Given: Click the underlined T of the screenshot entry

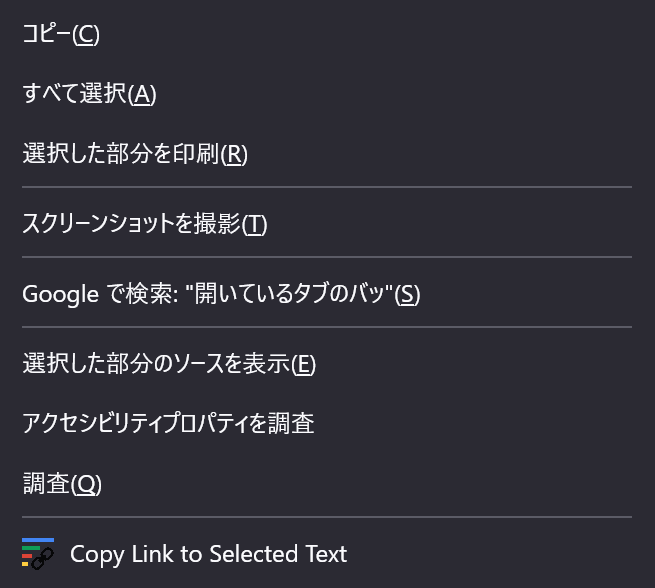Looking at the screenshot, I should click(254, 224).
